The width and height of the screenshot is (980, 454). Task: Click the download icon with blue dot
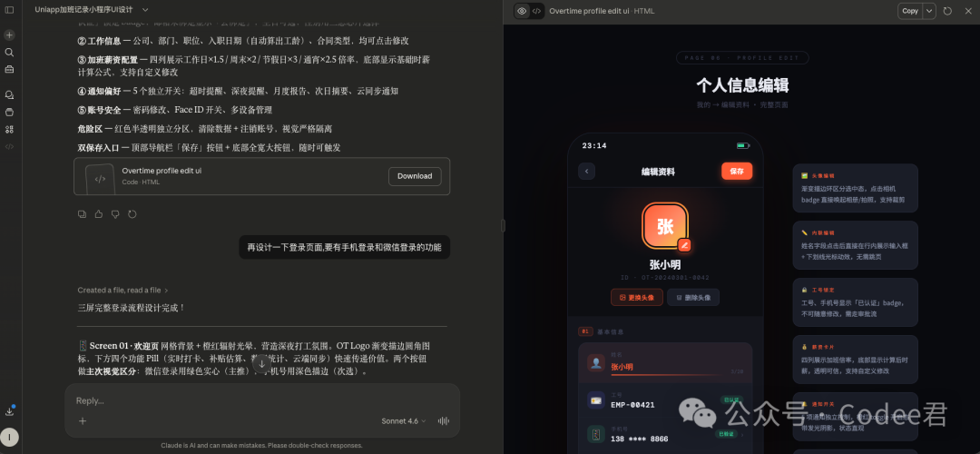point(9,410)
